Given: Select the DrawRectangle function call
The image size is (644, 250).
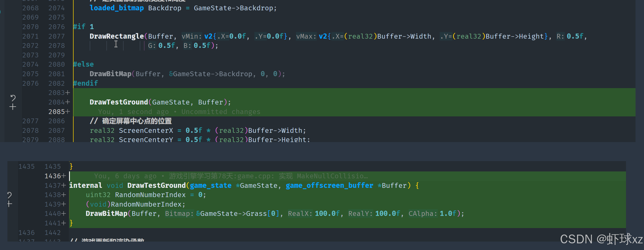Looking at the screenshot, I should [116, 36].
